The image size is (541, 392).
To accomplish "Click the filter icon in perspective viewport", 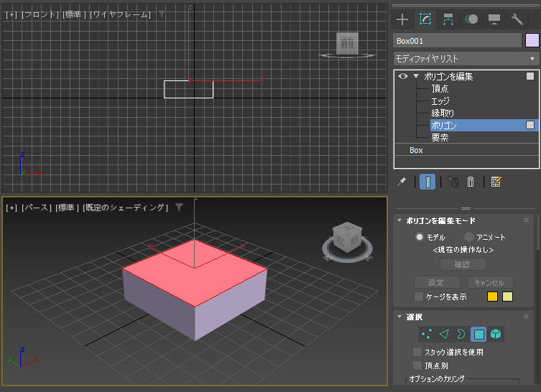I will coord(179,207).
